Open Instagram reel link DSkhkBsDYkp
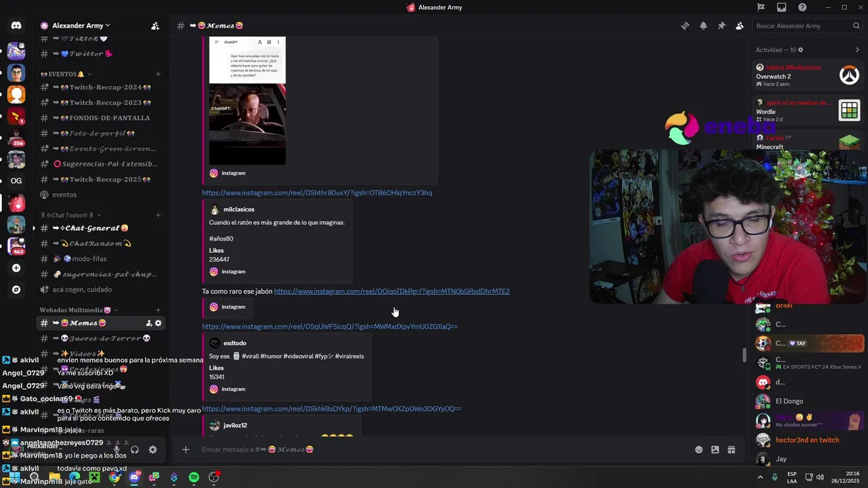Image resolution: width=868 pixels, height=488 pixels. point(332,409)
